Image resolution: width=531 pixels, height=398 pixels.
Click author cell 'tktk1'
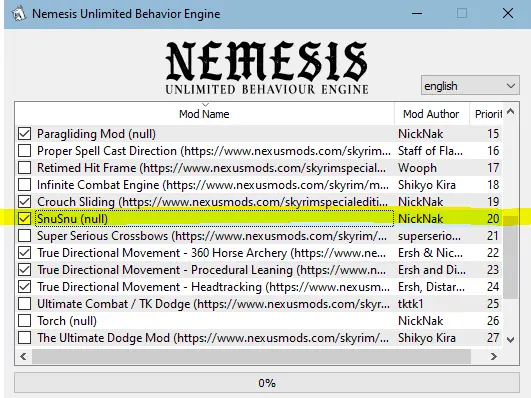pyautogui.click(x=410, y=304)
